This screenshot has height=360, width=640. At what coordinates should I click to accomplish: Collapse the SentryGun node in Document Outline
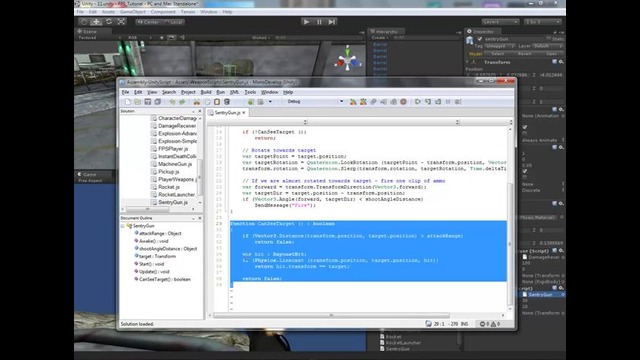(122, 226)
